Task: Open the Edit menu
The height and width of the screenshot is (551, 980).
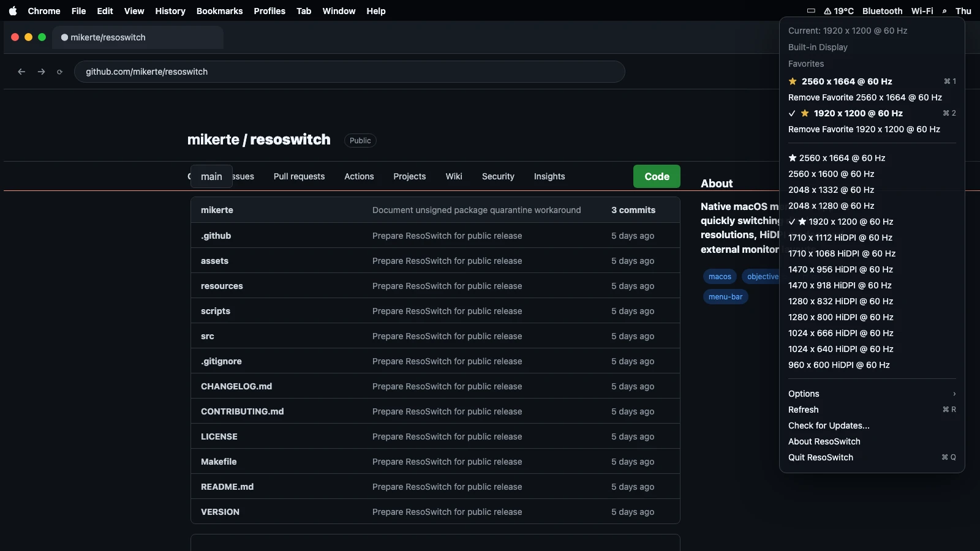Action: pyautogui.click(x=105, y=11)
